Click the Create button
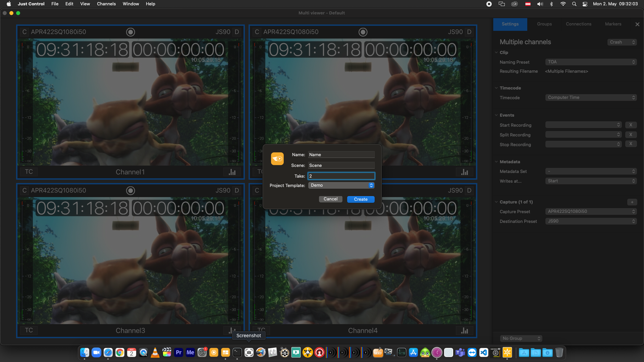Viewport: 644px width, 362px height. pos(361,199)
